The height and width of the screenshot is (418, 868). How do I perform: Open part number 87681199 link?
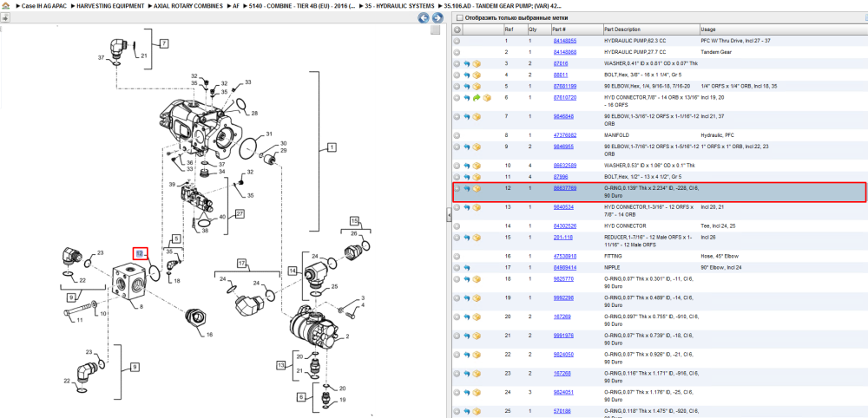coord(565,86)
